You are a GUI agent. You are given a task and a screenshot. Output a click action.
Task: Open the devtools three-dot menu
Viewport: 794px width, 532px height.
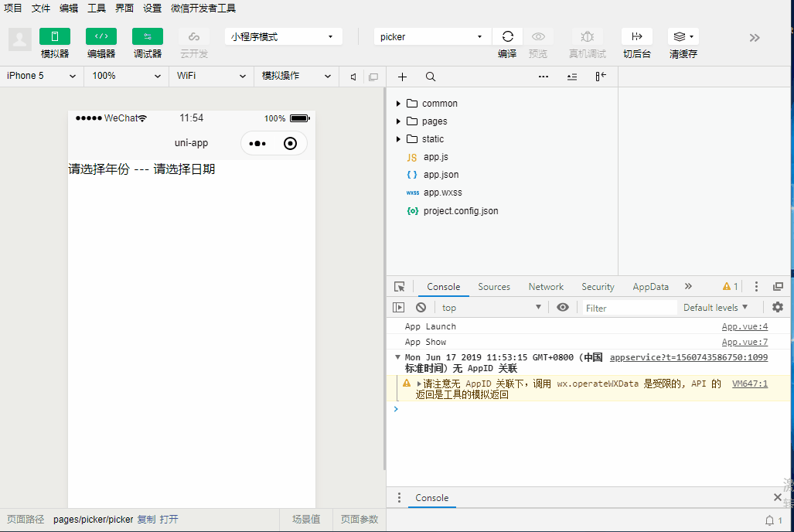click(x=756, y=287)
